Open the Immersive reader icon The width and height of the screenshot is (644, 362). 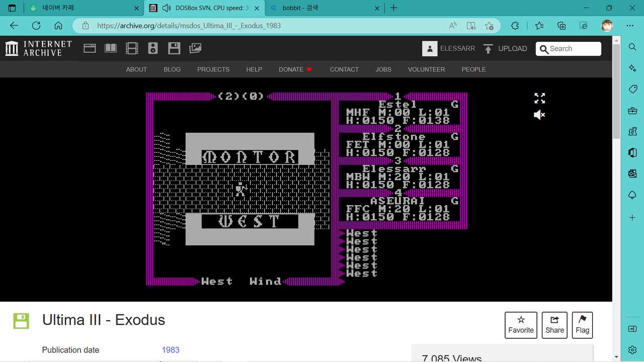[471, 26]
